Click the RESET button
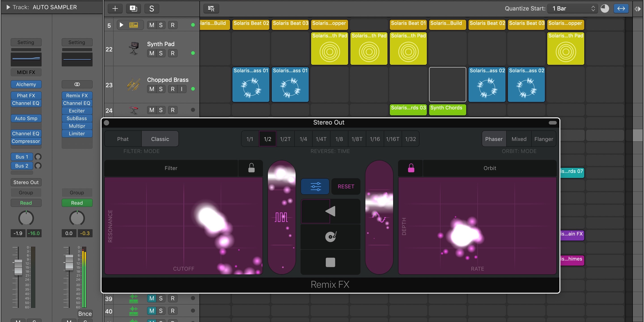 coord(346,186)
